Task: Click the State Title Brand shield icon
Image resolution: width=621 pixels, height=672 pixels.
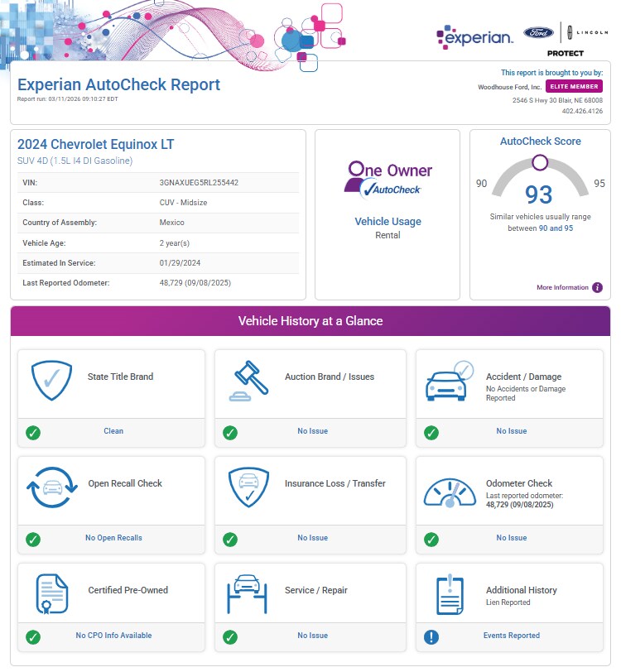Action: 51,380
